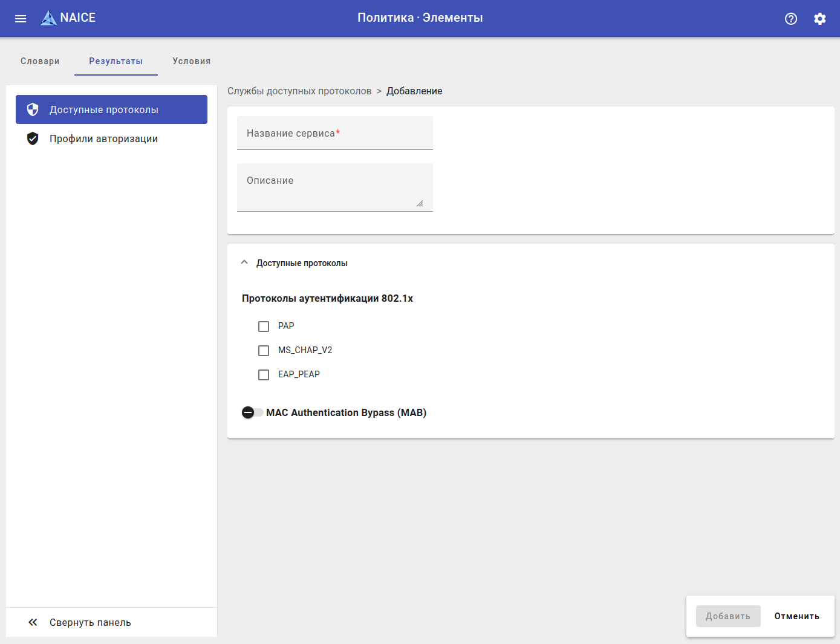The image size is (840, 644).
Task: Select the Результаты tab
Action: point(116,61)
